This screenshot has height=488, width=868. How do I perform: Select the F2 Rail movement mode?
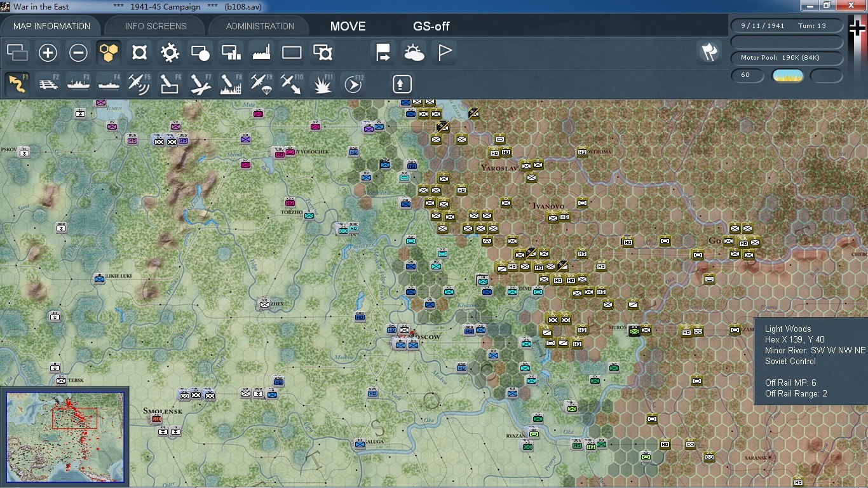point(48,84)
